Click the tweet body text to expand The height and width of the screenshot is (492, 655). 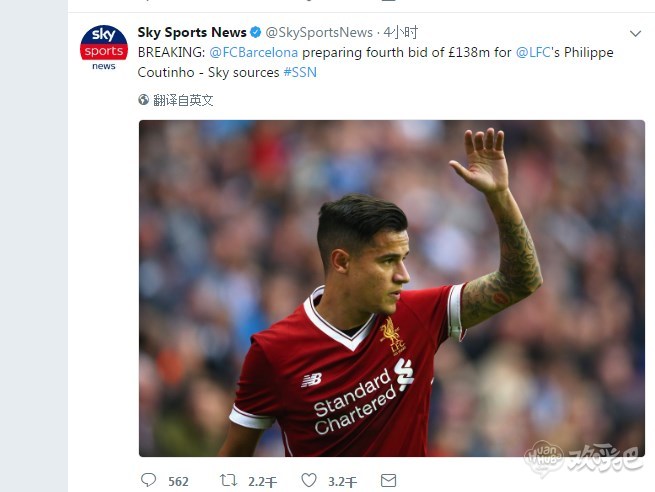pos(376,63)
